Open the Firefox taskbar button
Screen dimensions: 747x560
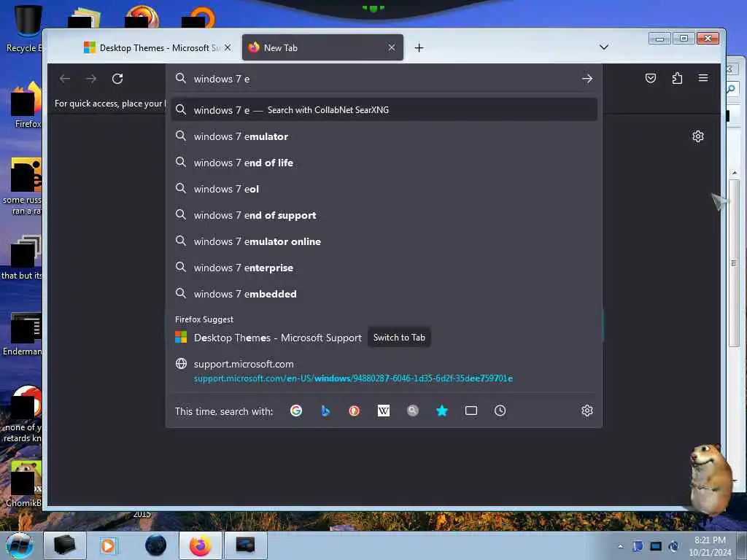coord(200,545)
